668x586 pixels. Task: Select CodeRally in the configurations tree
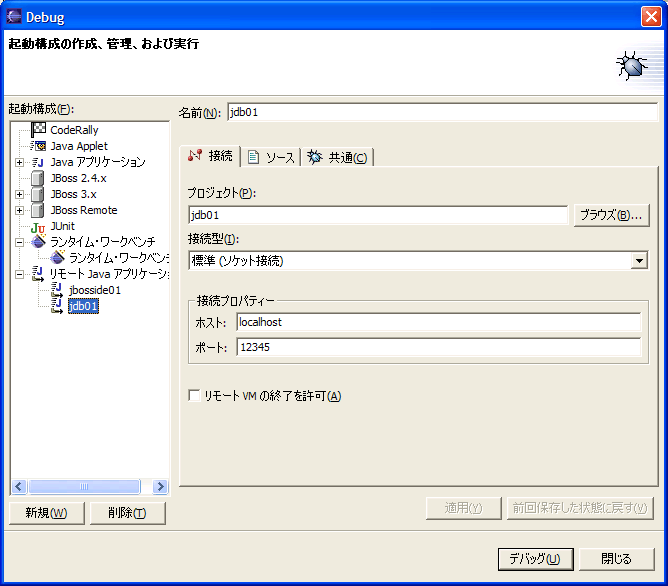coord(74,130)
